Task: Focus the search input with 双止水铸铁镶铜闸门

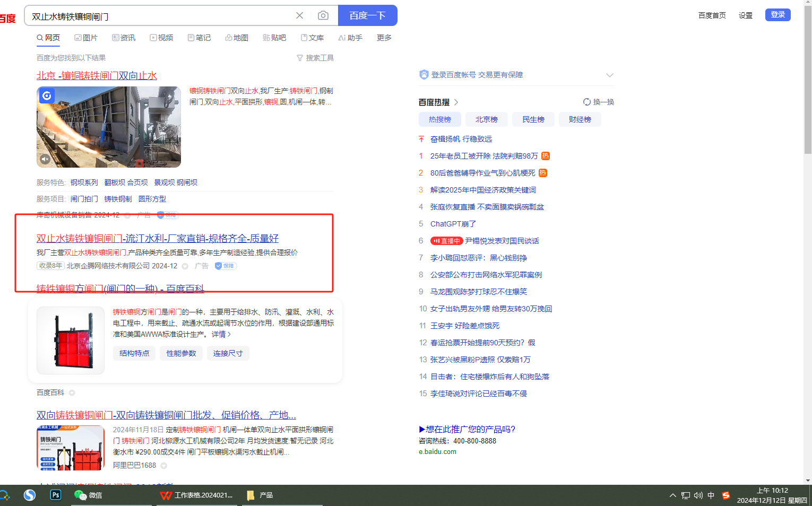Action: [x=159, y=16]
